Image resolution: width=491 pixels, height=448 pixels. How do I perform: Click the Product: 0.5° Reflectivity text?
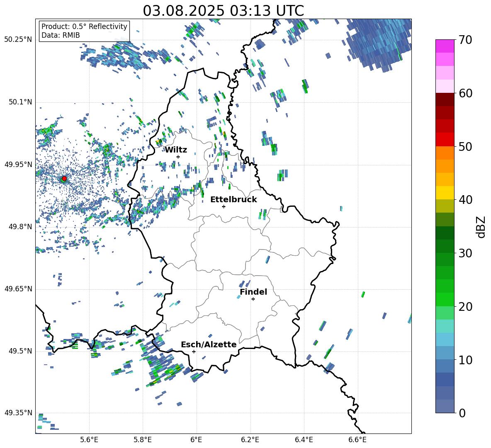pos(84,27)
